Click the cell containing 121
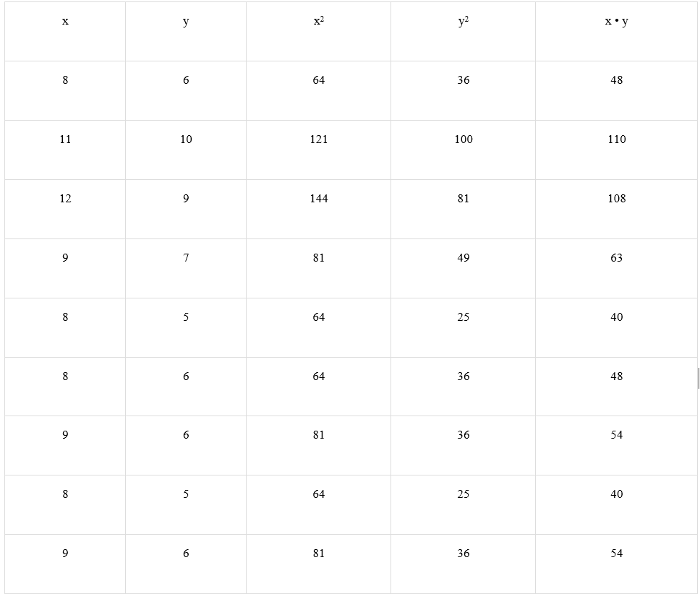The height and width of the screenshot is (594, 700). (x=318, y=150)
